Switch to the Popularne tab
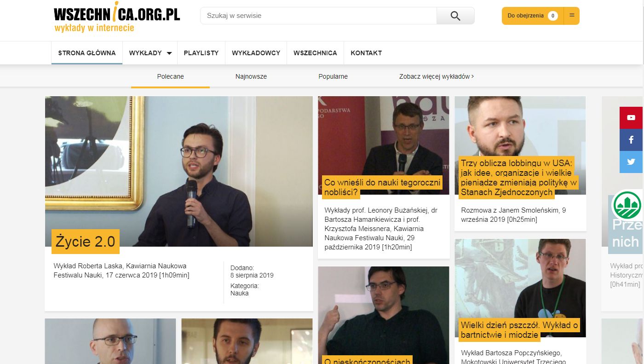 click(333, 76)
